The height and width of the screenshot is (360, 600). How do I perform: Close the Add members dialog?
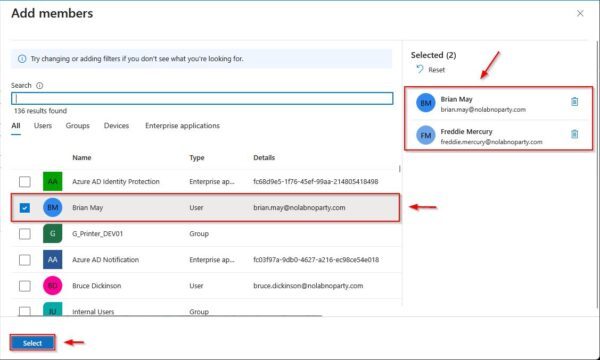point(580,13)
